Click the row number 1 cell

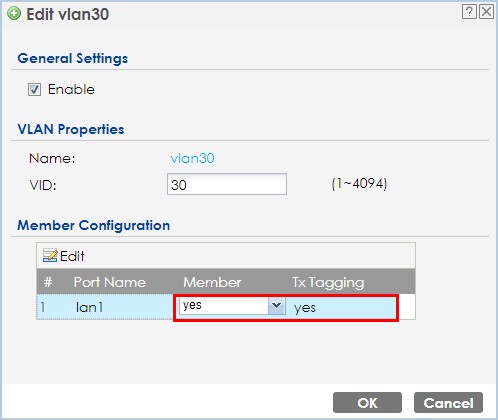43,307
